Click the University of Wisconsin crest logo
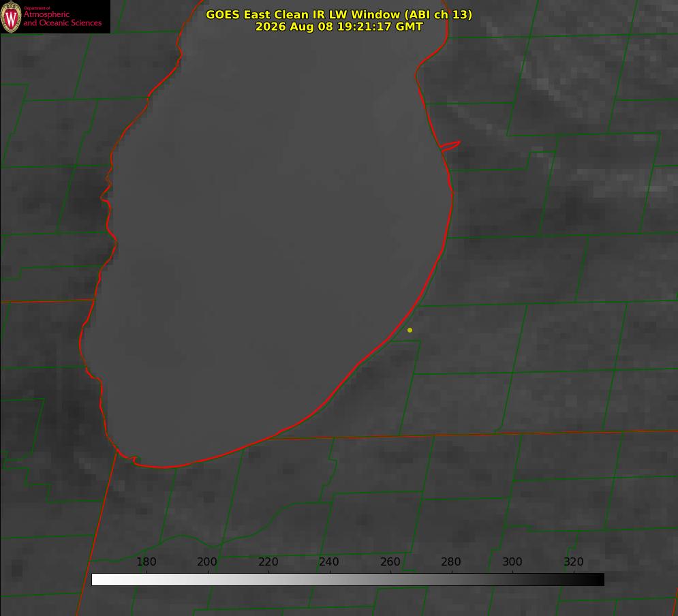This screenshot has width=678, height=616. (11, 16)
